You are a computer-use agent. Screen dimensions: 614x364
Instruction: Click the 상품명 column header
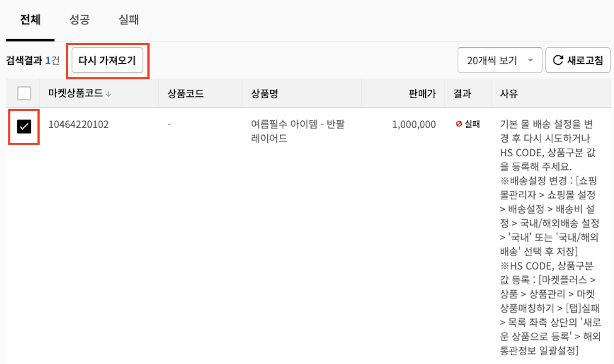[265, 93]
